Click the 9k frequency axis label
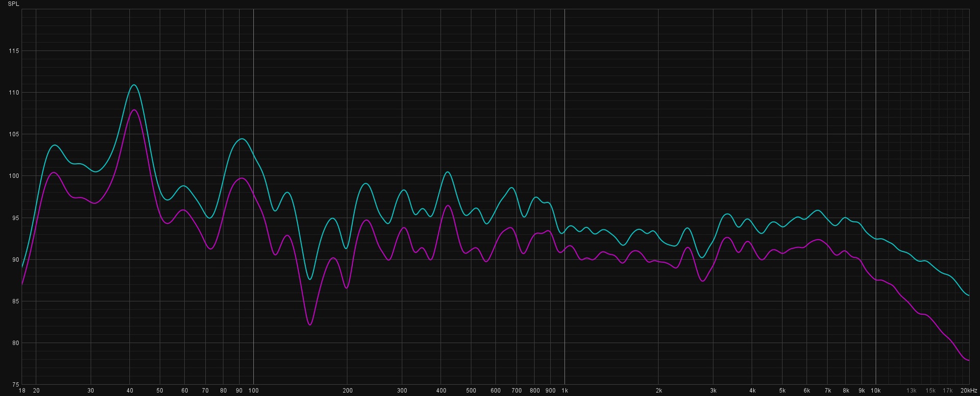The width and height of the screenshot is (980, 396). tap(862, 391)
